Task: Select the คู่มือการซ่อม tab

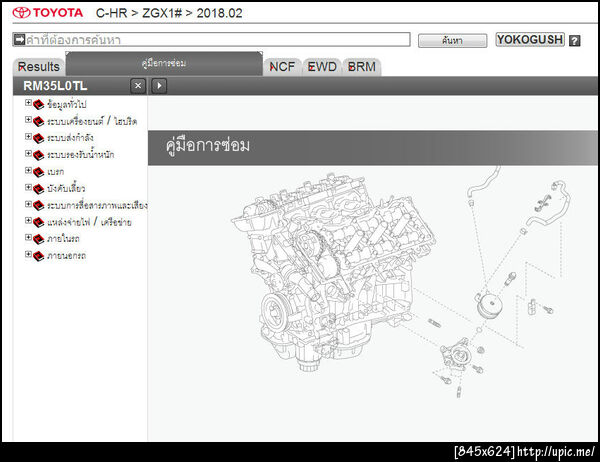Action: [164, 64]
